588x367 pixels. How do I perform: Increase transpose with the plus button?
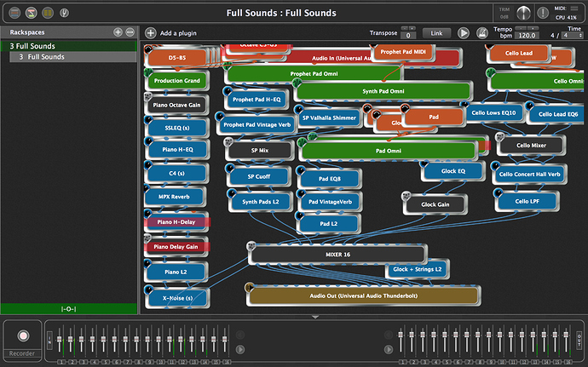point(412,28)
